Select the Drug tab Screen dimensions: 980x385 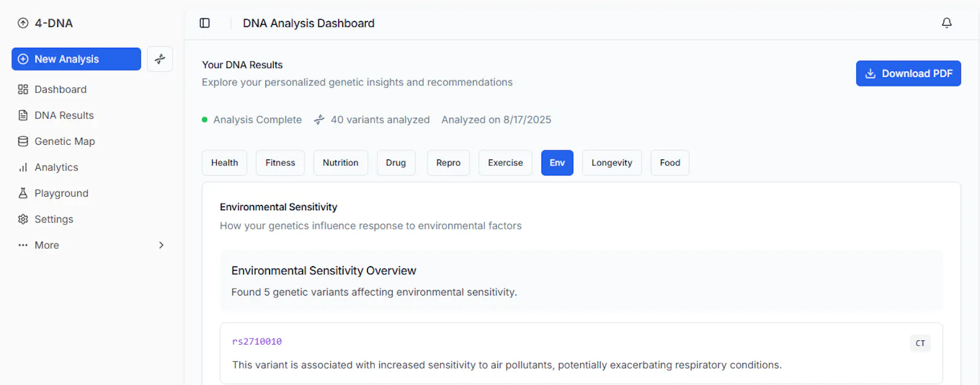(396, 163)
